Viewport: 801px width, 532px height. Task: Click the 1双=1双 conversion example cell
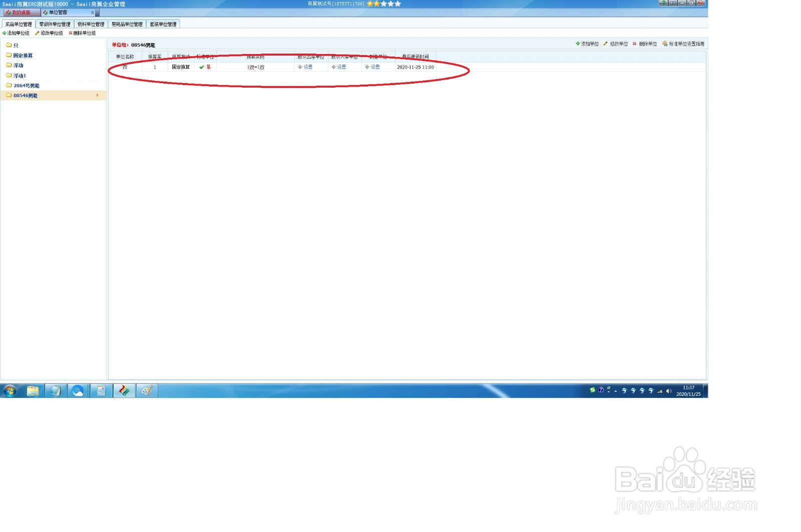tap(255, 67)
